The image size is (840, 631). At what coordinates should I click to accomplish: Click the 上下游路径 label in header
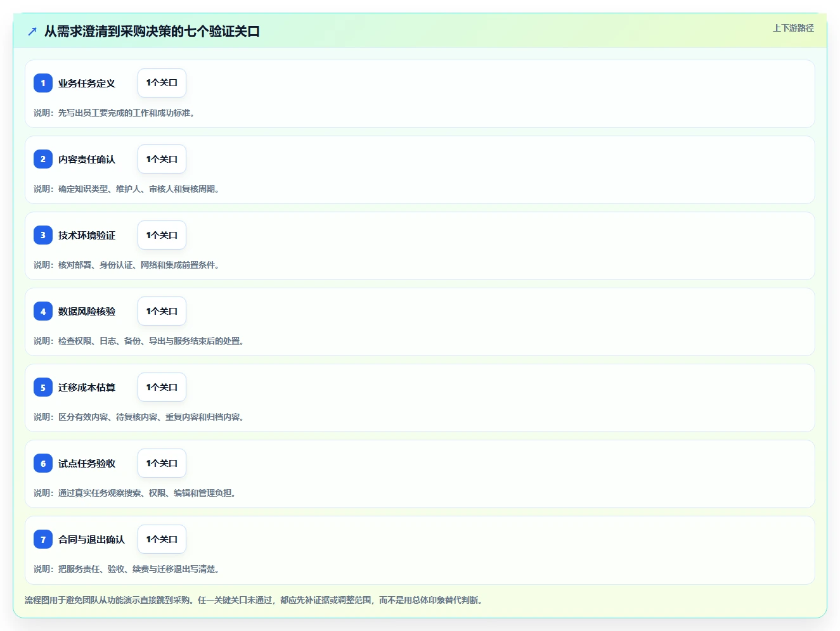click(793, 28)
